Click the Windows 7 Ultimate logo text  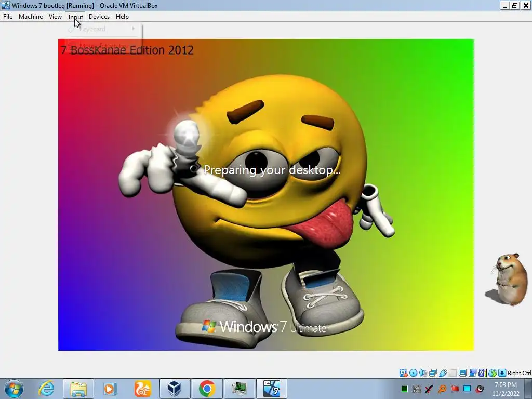click(264, 326)
